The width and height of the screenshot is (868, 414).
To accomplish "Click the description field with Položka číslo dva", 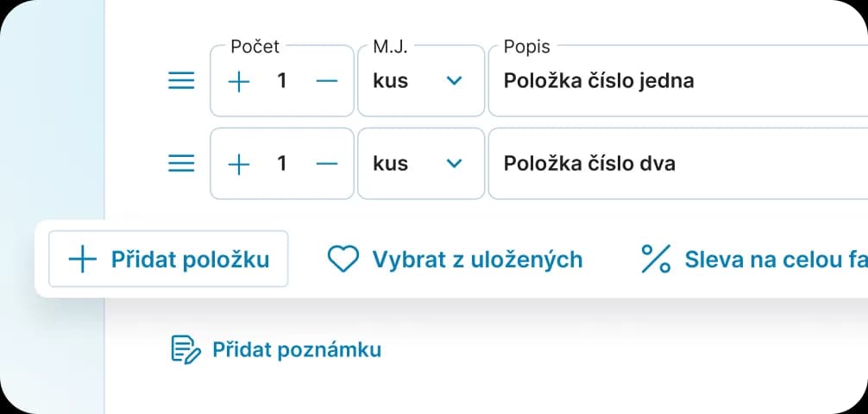I will (678, 164).
